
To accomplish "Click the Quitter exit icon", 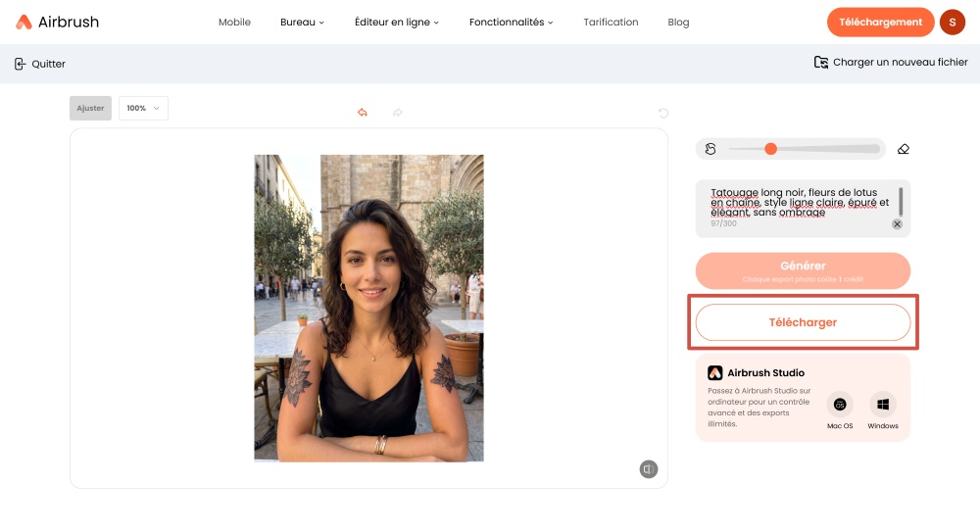I will pyautogui.click(x=20, y=64).
